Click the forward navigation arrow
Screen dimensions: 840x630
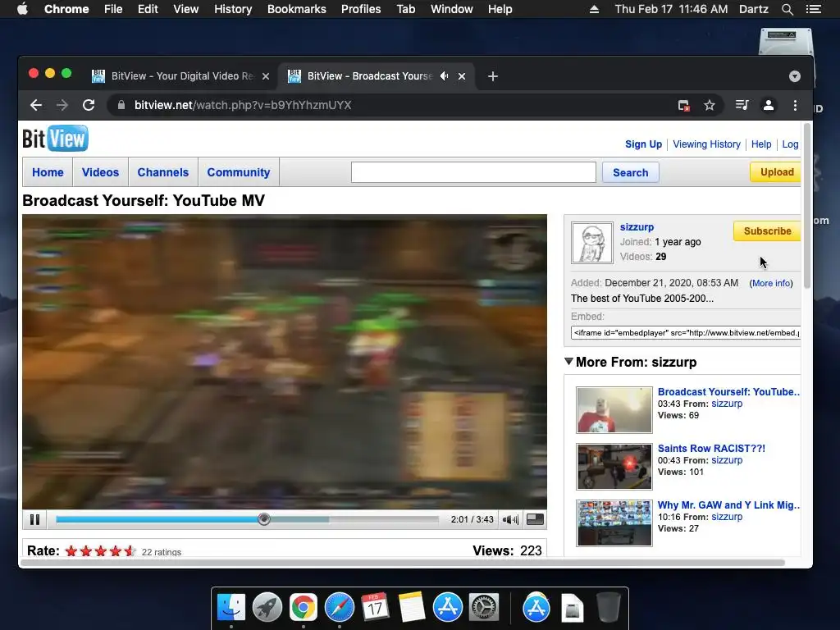pyautogui.click(x=62, y=105)
